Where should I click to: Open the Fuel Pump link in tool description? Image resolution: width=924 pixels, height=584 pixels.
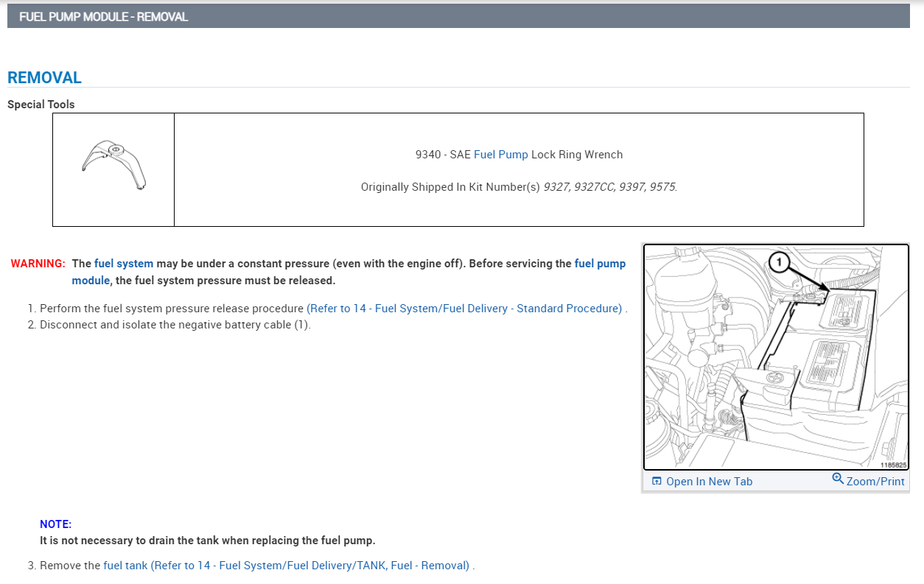point(501,155)
